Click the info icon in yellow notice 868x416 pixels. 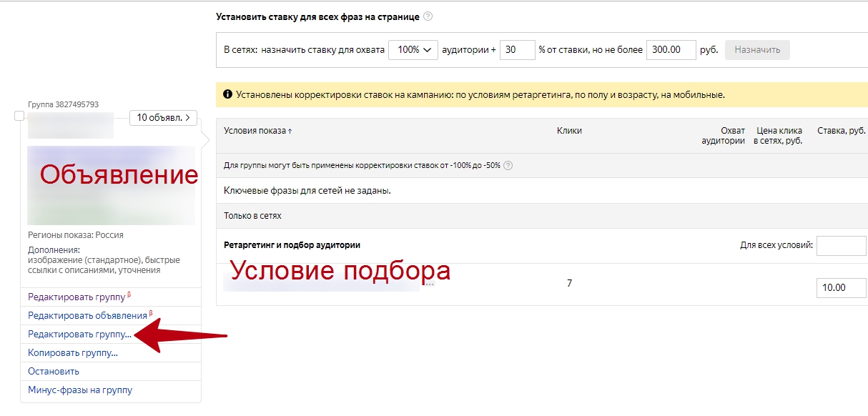point(227,94)
